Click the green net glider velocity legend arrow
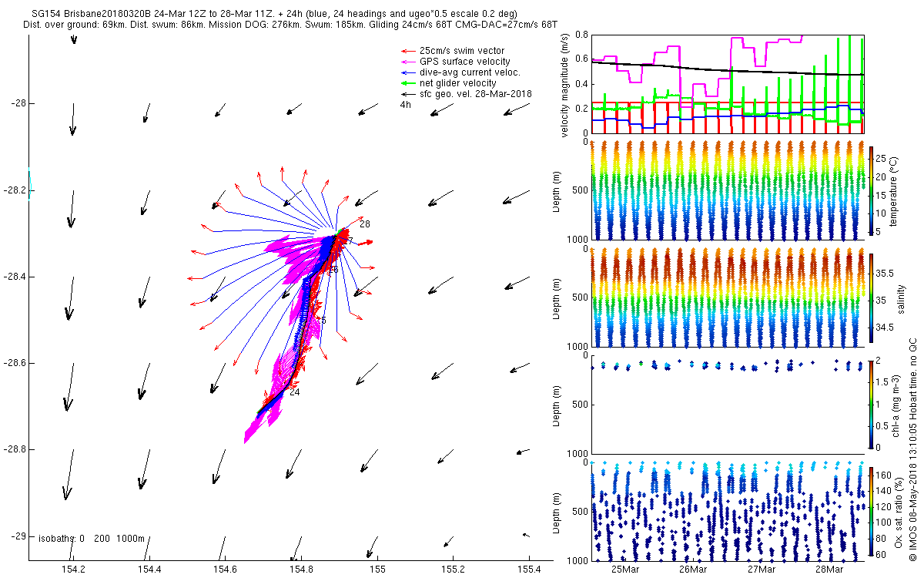 click(x=407, y=83)
